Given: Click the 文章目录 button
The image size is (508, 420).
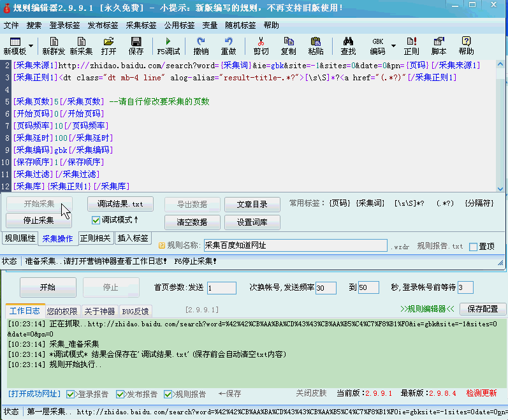Looking at the screenshot, I should [252, 205].
